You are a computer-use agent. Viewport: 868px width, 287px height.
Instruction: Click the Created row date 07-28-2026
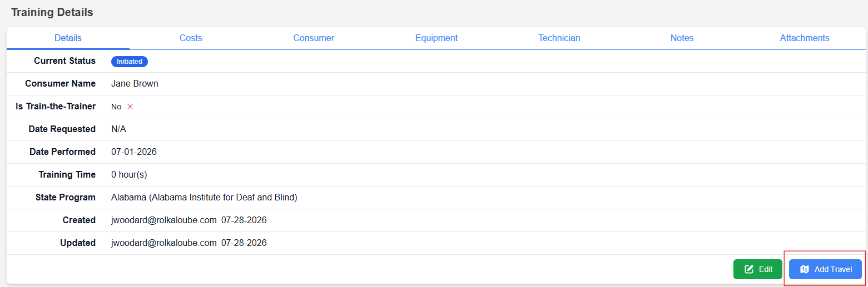(x=244, y=220)
